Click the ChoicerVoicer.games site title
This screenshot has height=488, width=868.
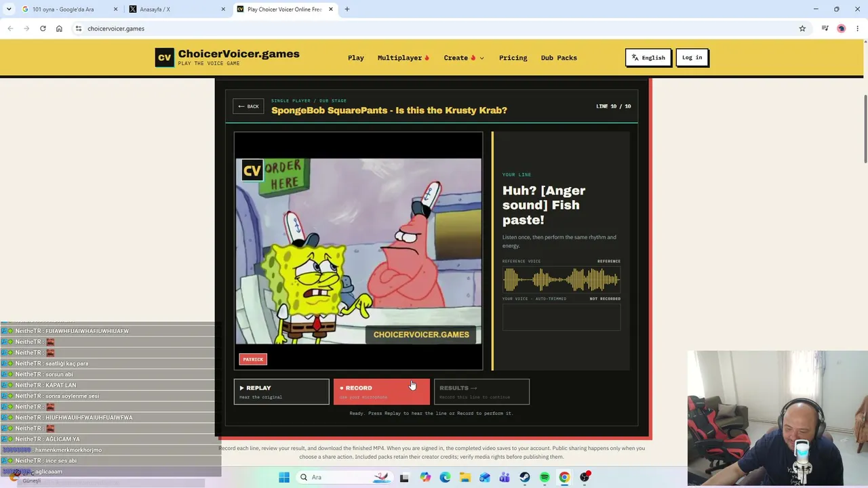239,54
